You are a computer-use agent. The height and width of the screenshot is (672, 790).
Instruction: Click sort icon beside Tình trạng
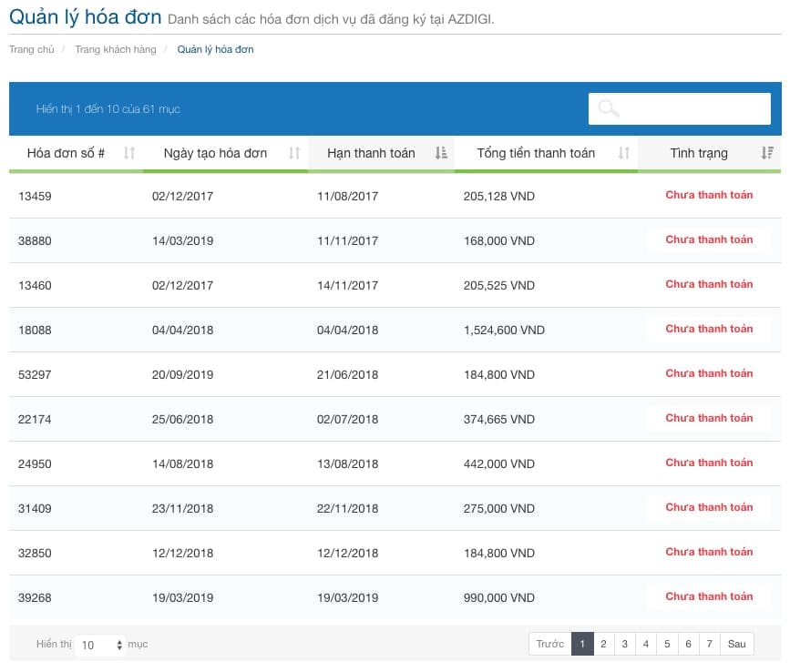[767, 153]
